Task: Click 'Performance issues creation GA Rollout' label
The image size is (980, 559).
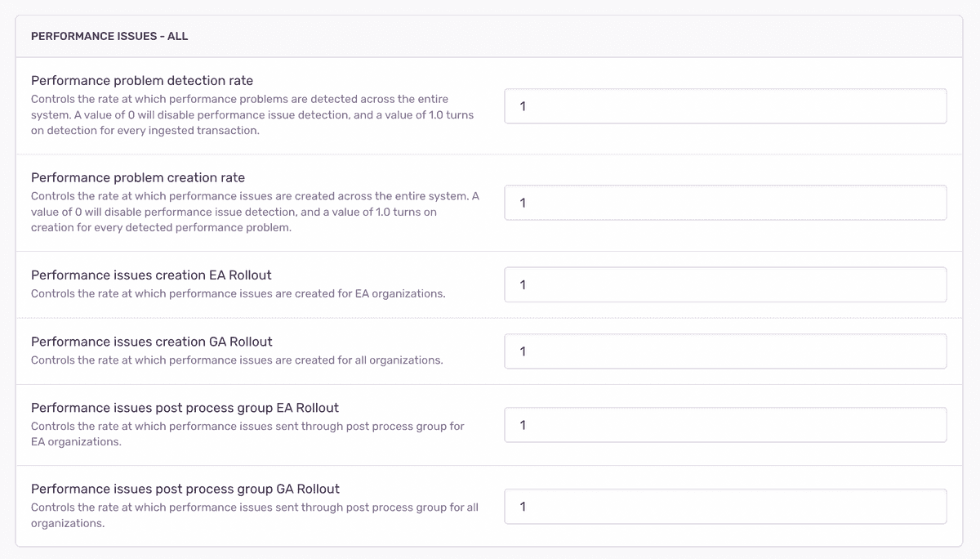Action: tap(152, 342)
